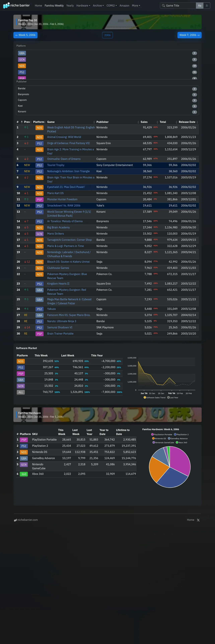Click the GBA badge for Famicom Mini 01

pos(39,315)
